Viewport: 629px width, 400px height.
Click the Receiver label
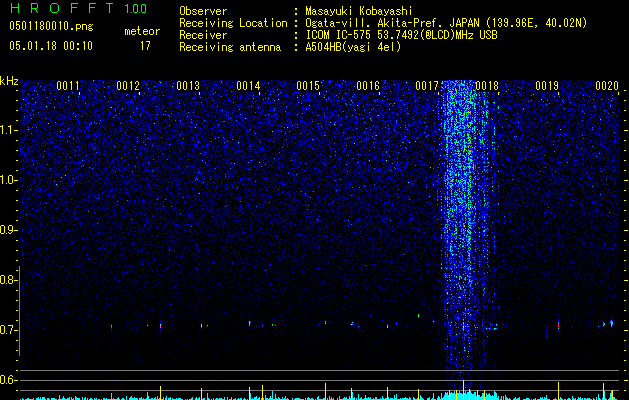[x=203, y=35]
